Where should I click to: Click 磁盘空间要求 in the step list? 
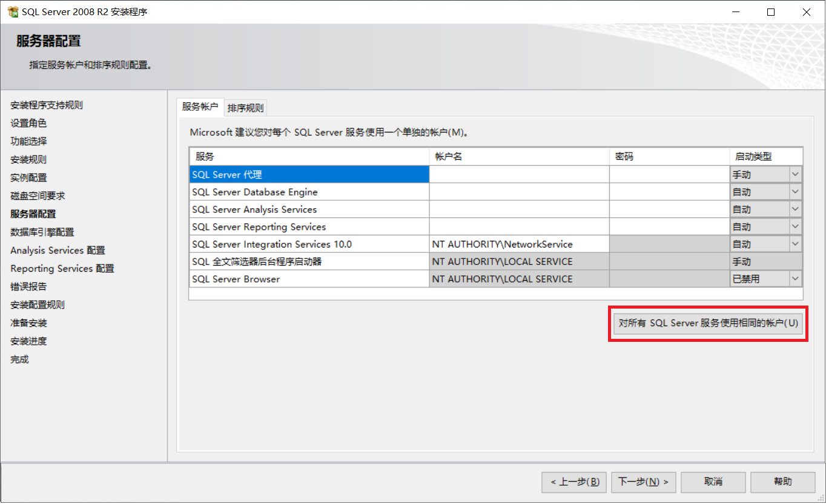(38, 196)
